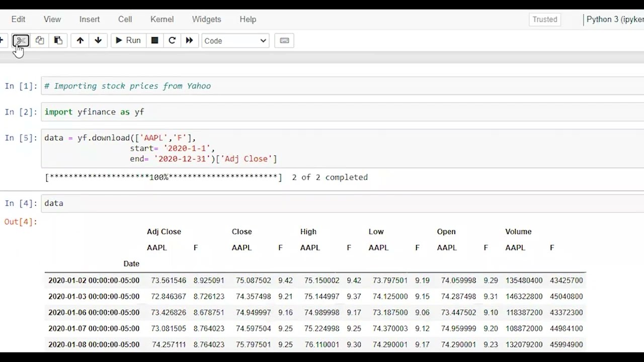
Task: Click the Python 3 kernel indicator
Action: 615,19
